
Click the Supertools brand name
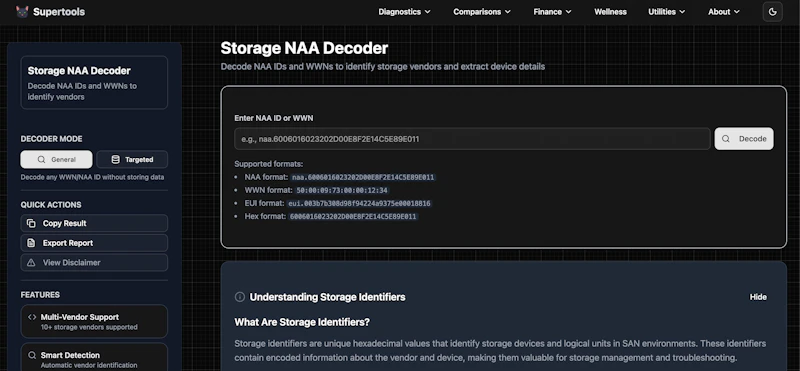click(59, 12)
